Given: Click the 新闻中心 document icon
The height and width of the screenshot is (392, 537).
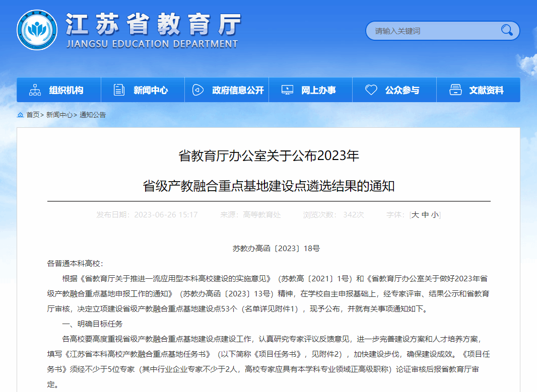Looking at the screenshot, I should 119,90.
